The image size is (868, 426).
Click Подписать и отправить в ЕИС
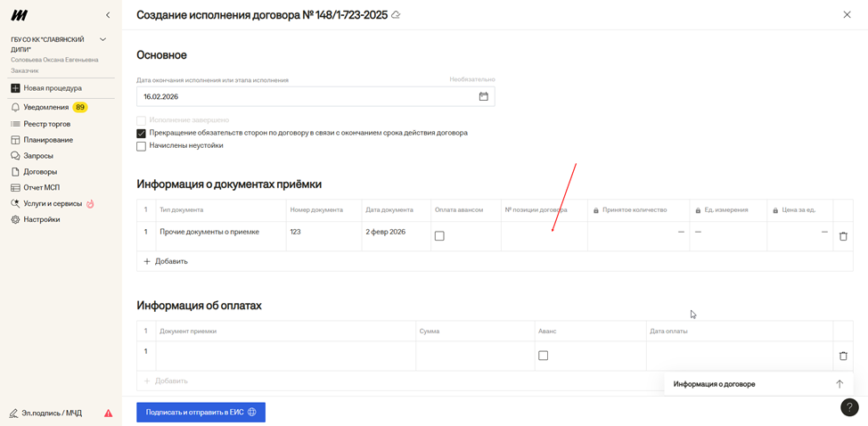pyautogui.click(x=201, y=413)
